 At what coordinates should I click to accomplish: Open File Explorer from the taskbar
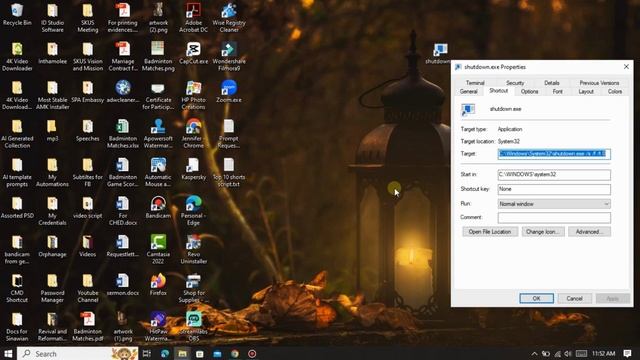182,353
